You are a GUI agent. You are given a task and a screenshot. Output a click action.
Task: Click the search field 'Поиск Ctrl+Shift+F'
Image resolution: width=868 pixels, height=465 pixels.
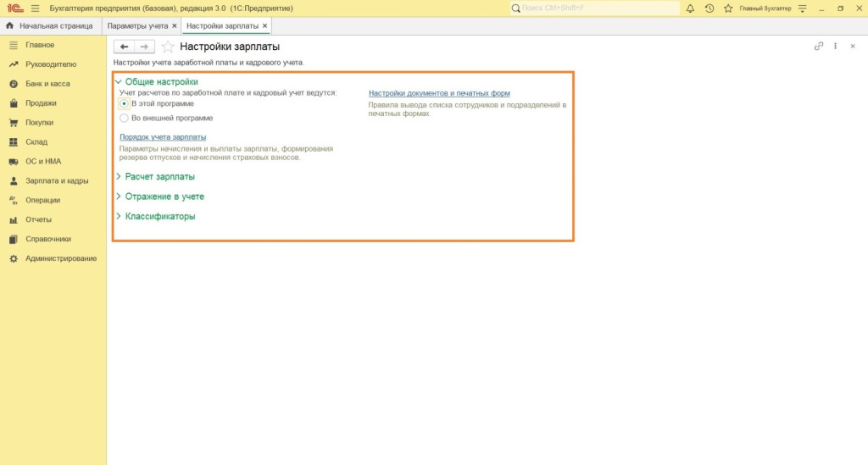pyautogui.click(x=593, y=8)
